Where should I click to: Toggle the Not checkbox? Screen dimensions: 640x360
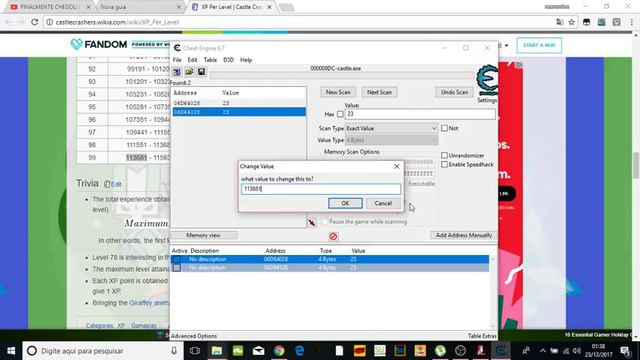tap(444, 128)
